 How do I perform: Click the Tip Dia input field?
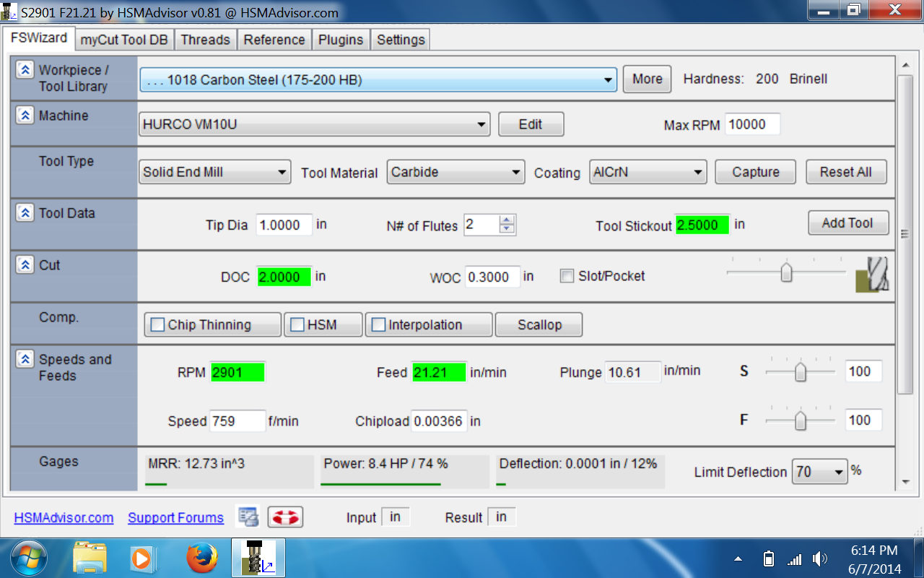pos(284,225)
